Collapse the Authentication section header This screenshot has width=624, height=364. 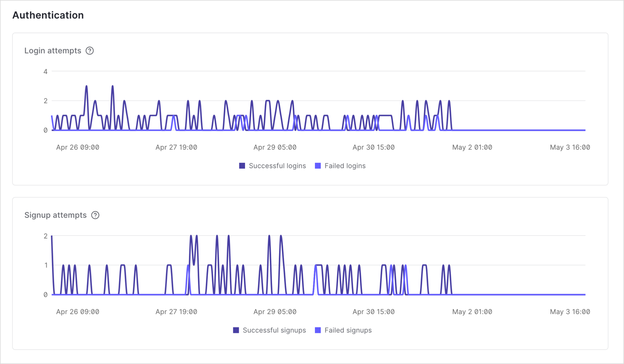pos(48,15)
